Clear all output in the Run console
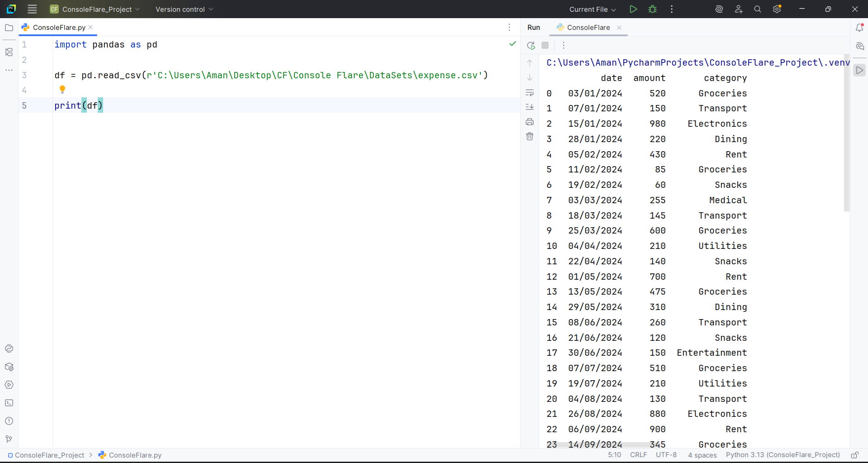This screenshot has height=463, width=868. (x=530, y=136)
